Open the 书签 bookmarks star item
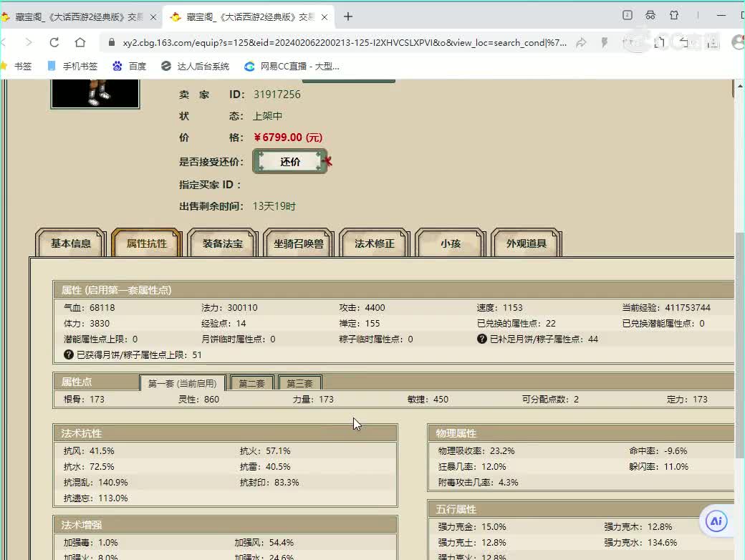The image size is (745, 560). tap(17, 66)
